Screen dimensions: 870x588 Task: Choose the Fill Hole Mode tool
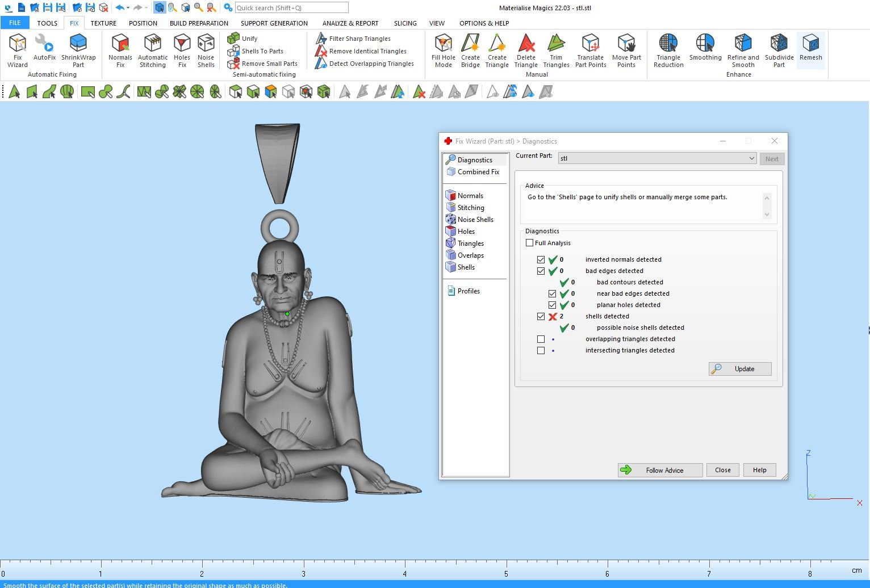(443, 50)
